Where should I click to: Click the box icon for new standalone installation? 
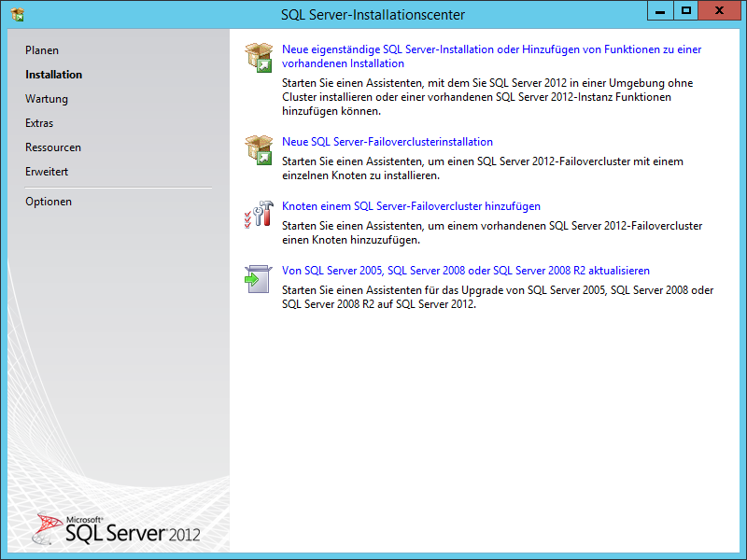(x=258, y=56)
